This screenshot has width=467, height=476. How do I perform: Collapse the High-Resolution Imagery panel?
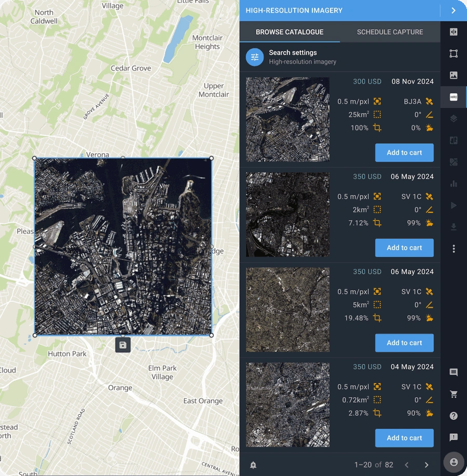click(x=453, y=10)
